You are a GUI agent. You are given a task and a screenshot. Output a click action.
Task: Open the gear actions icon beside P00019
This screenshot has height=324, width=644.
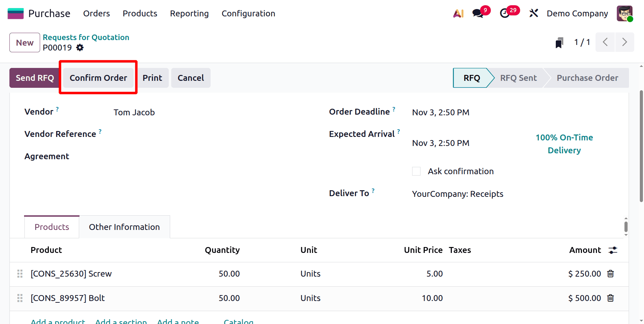point(79,48)
